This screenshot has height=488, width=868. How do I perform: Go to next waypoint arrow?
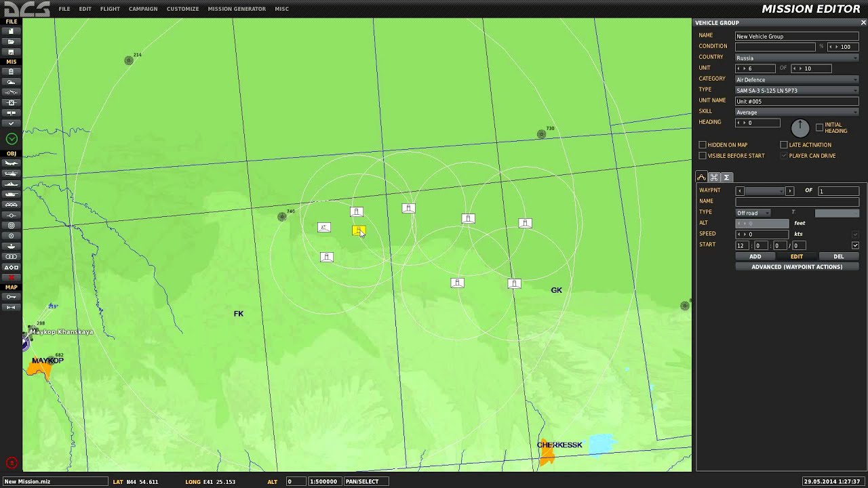[x=789, y=191]
